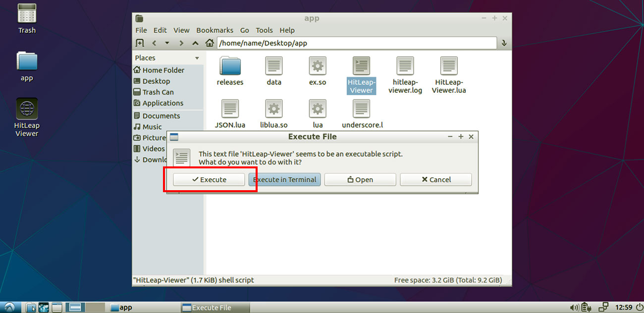Click the home folder toolbar icon
The image size is (644, 313).
pos(210,43)
